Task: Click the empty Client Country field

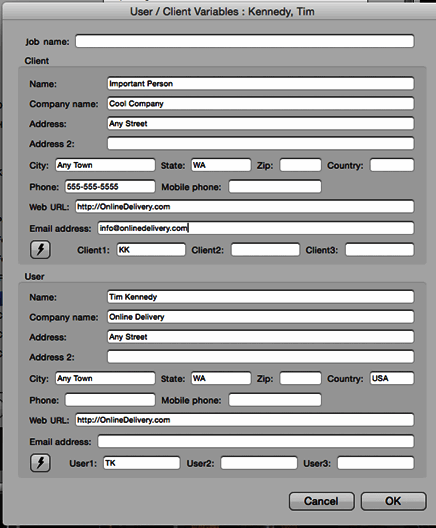Action: click(x=392, y=165)
